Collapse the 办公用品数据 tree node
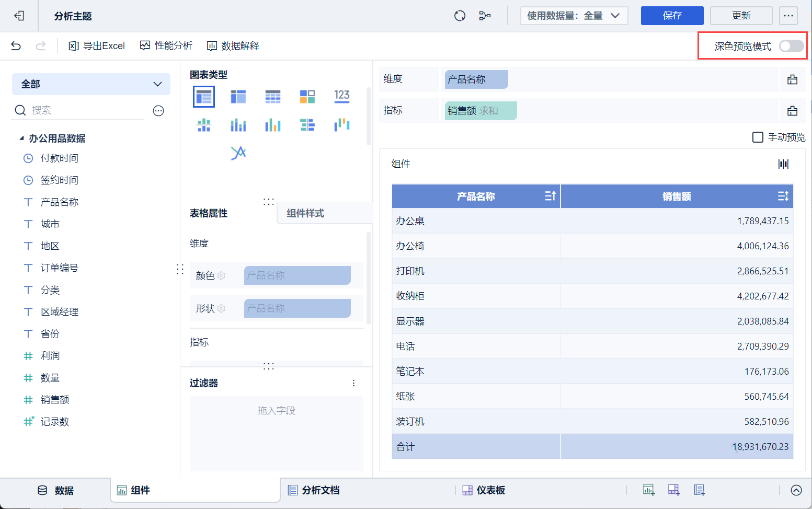Viewport: 812px width, 509px height. (x=21, y=138)
